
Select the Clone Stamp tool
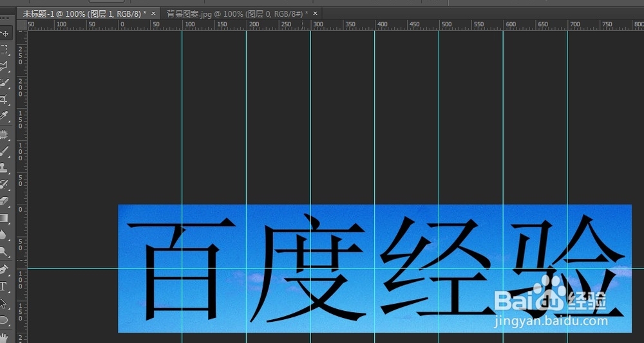pos(4,167)
